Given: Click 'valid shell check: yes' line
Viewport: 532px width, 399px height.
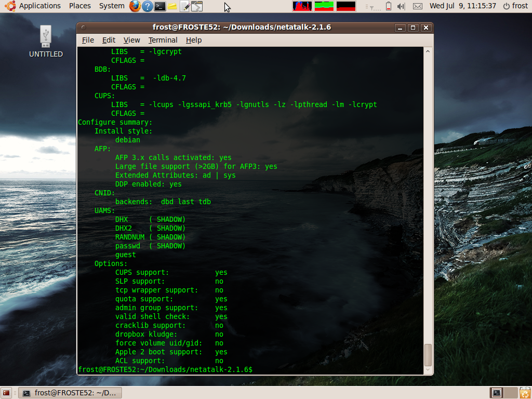Looking at the screenshot, I should [171, 316].
